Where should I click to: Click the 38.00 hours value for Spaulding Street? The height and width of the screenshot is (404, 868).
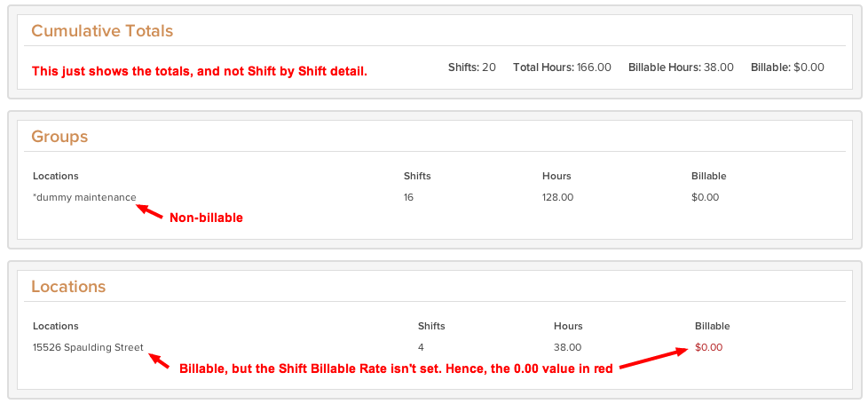(x=567, y=347)
